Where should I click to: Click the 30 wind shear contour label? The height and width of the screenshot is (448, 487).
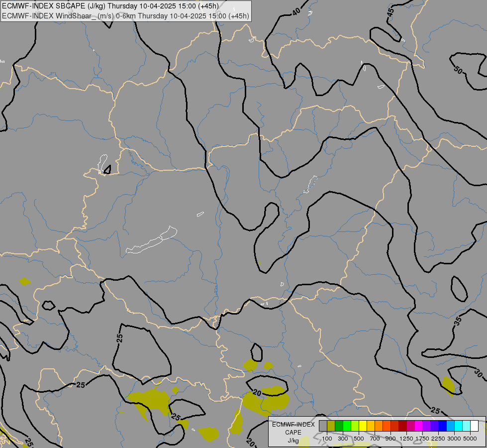[x=479, y=372]
